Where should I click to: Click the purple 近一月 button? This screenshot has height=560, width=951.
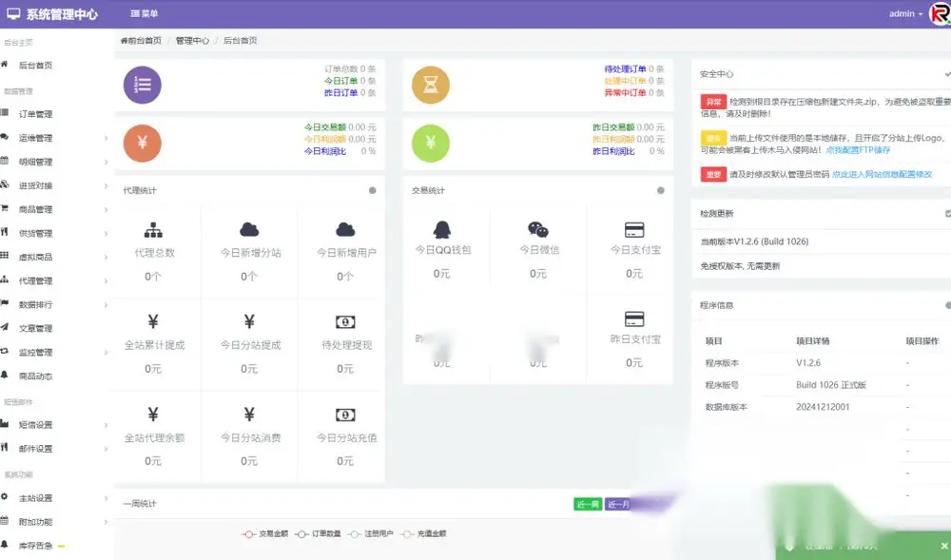coord(619,504)
